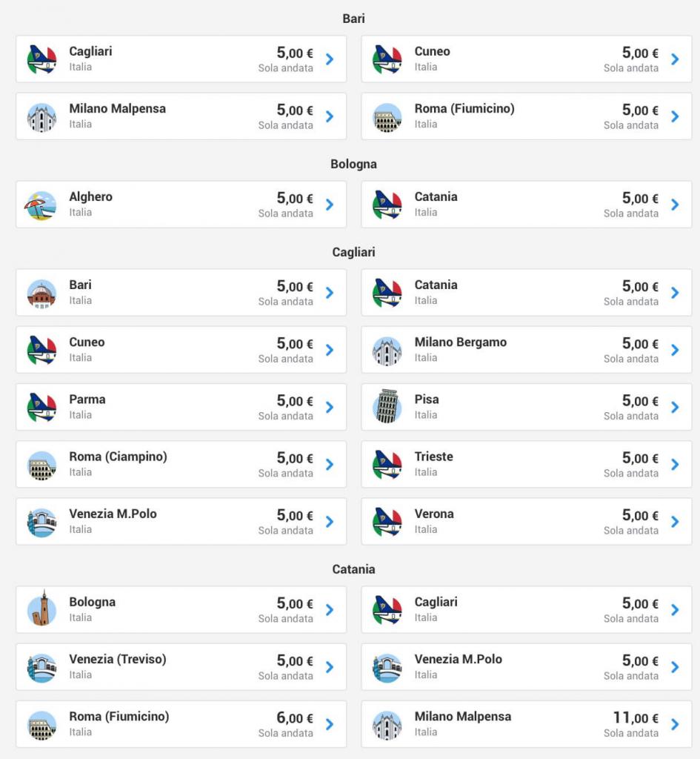Click the plane flag icon beside Verona
Screen dimensions: 700x759
tap(387, 522)
